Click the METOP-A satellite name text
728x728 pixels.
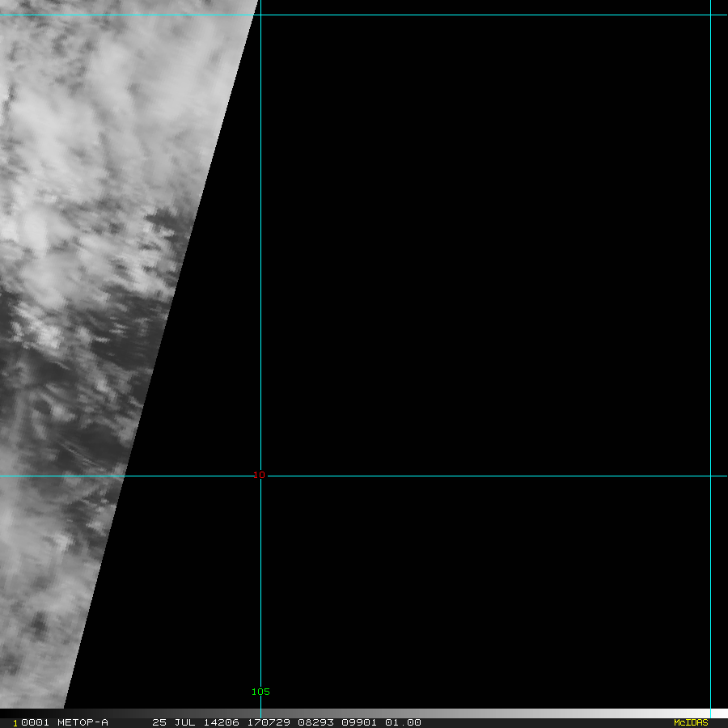[x=83, y=722]
